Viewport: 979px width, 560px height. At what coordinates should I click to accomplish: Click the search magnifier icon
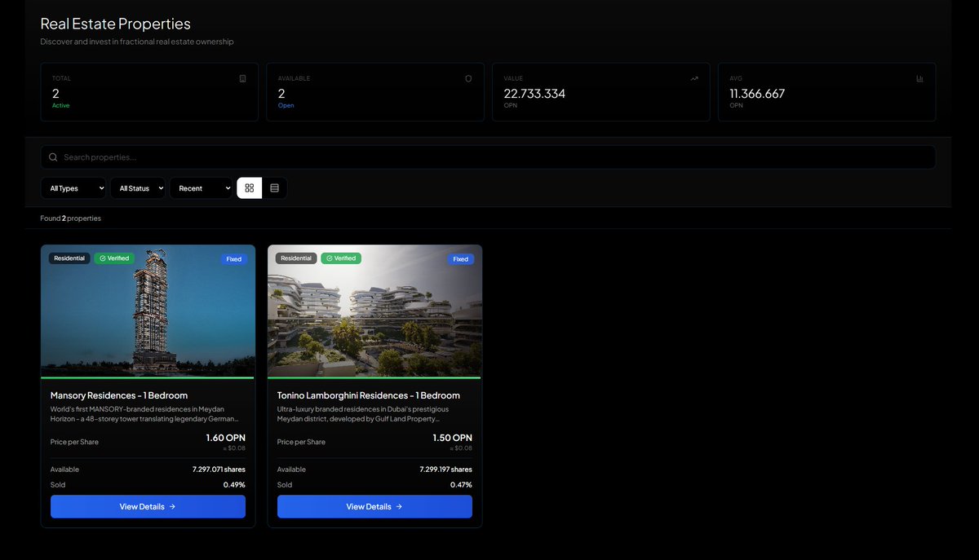53,157
